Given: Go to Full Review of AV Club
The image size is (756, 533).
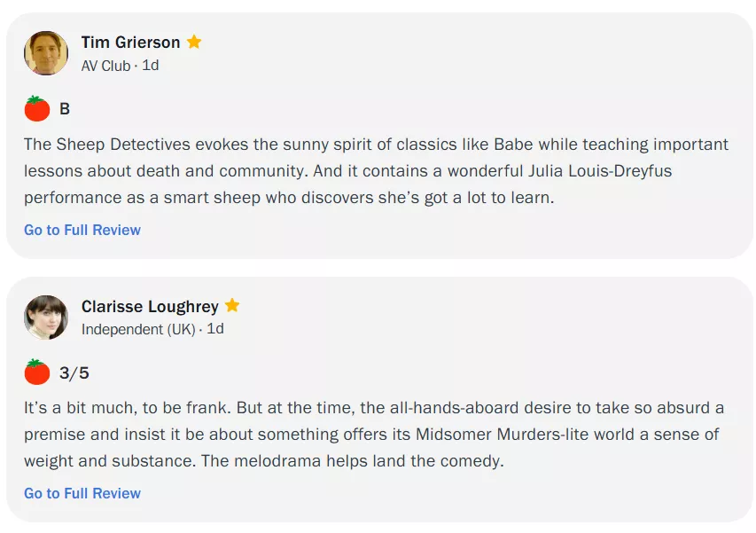Looking at the screenshot, I should pos(82,230).
